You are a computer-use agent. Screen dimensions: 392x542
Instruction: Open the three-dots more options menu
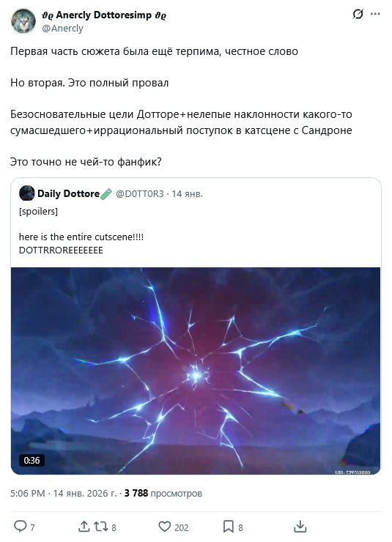(375, 14)
